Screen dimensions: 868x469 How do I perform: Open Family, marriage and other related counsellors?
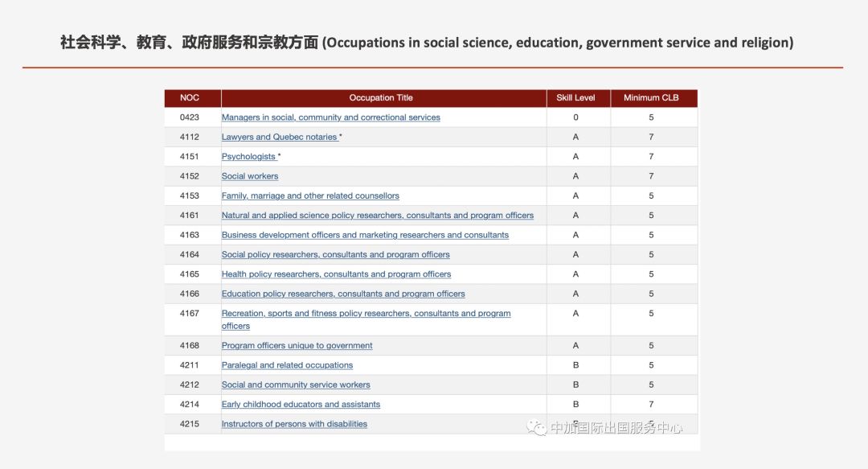(x=310, y=196)
